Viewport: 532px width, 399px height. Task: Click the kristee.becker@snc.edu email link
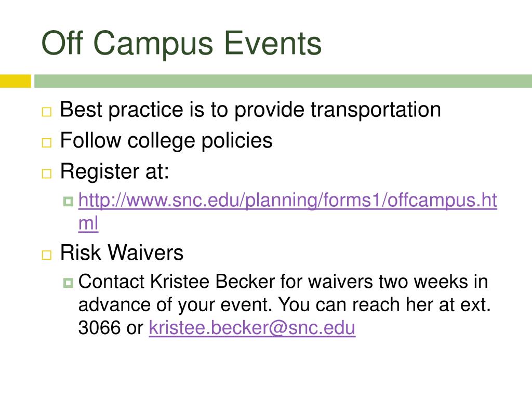[x=252, y=328]
